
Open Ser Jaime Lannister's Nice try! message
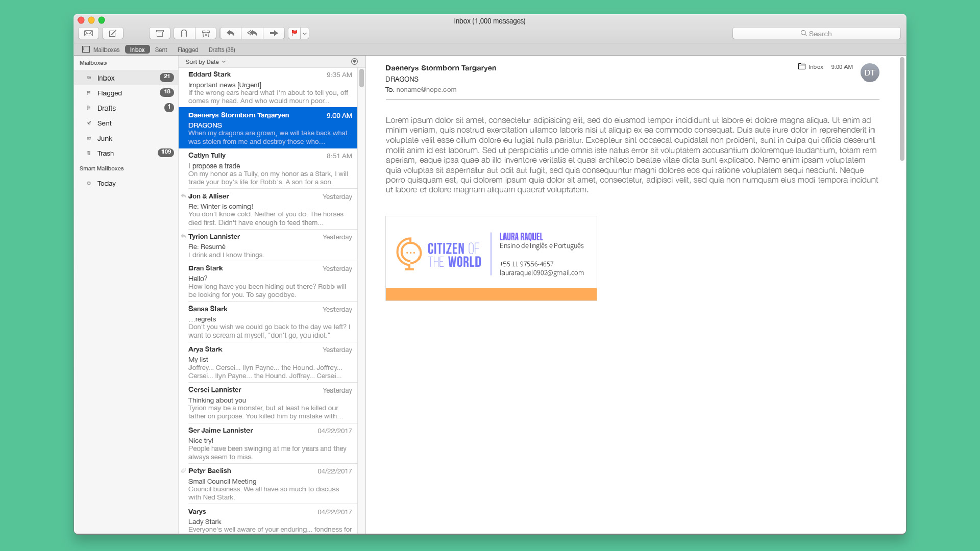[x=268, y=443]
